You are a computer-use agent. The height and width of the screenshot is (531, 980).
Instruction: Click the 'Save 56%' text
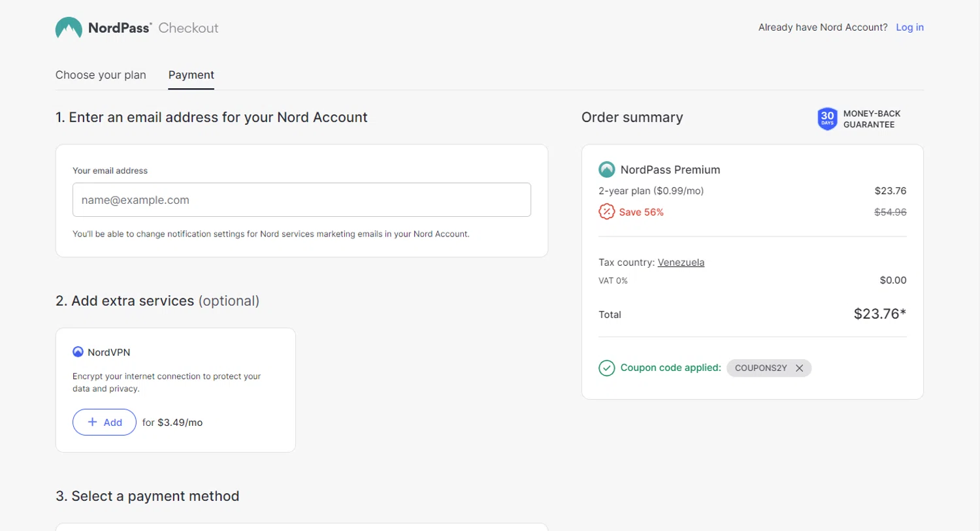coord(642,212)
